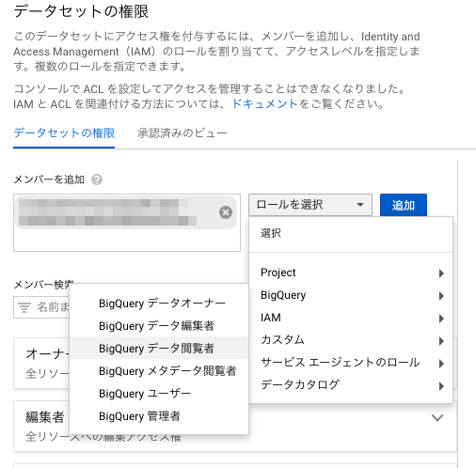Viewport: 476px width, 468px height.
Task: Switch to 承認済みのビュー tab
Action: [182, 133]
